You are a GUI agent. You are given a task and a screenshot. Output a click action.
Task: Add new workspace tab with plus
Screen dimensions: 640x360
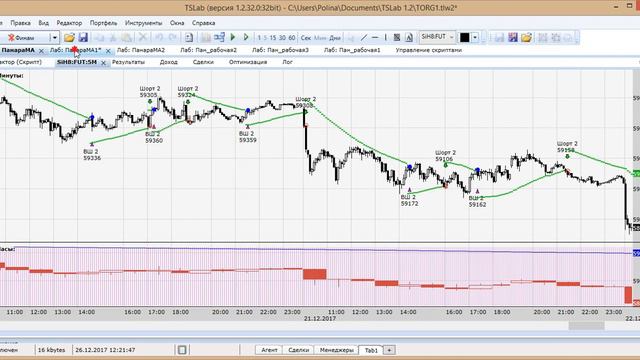point(389,350)
